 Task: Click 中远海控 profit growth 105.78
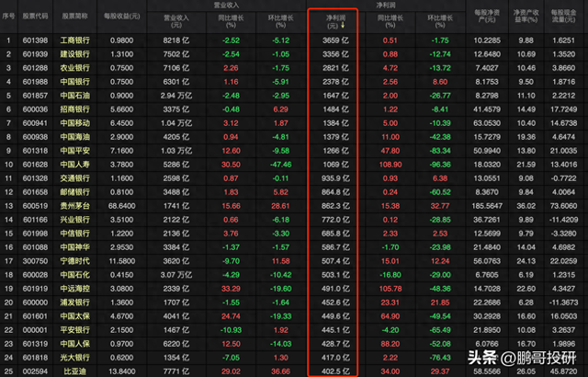point(390,289)
